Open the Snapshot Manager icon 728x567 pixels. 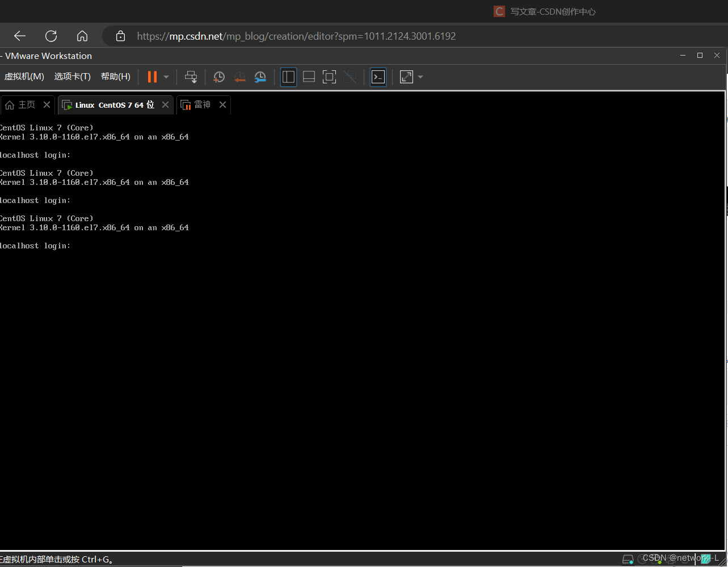click(x=260, y=77)
